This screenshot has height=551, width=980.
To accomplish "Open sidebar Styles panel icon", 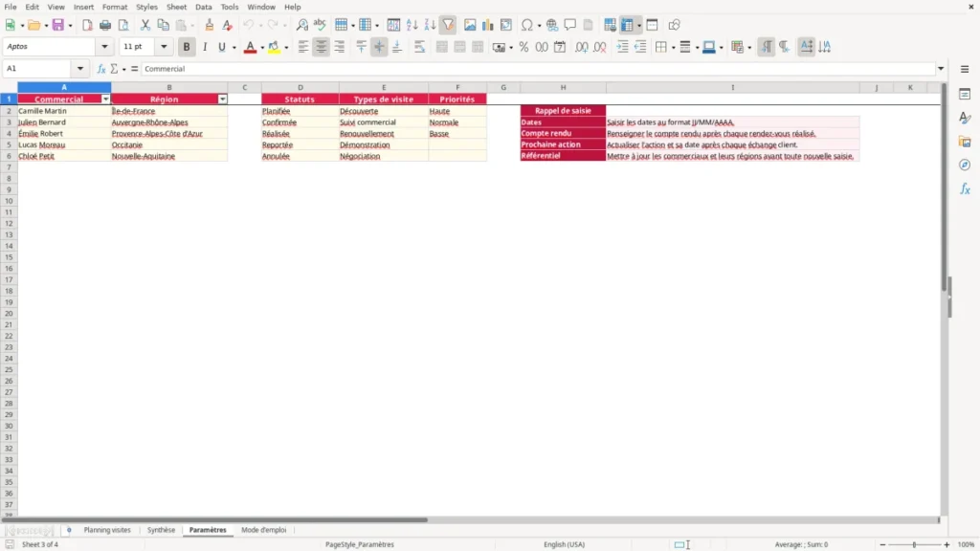I will pos(965,118).
